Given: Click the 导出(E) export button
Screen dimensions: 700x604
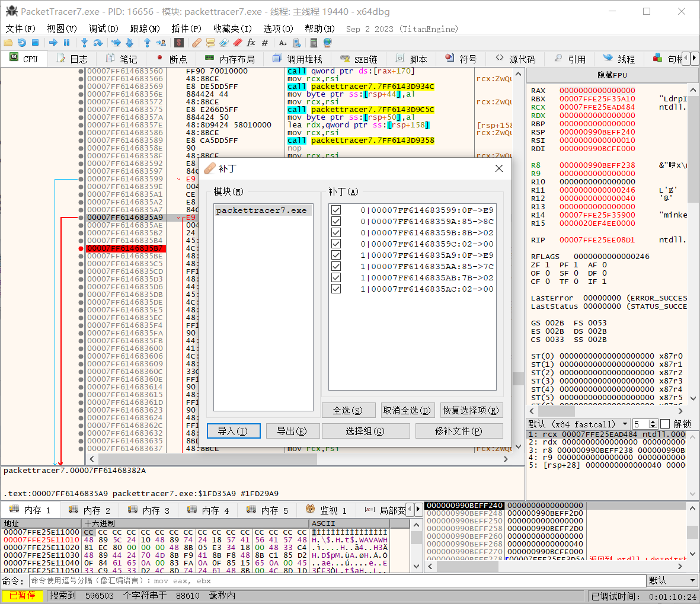Looking at the screenshot, I should pos(292,431).
